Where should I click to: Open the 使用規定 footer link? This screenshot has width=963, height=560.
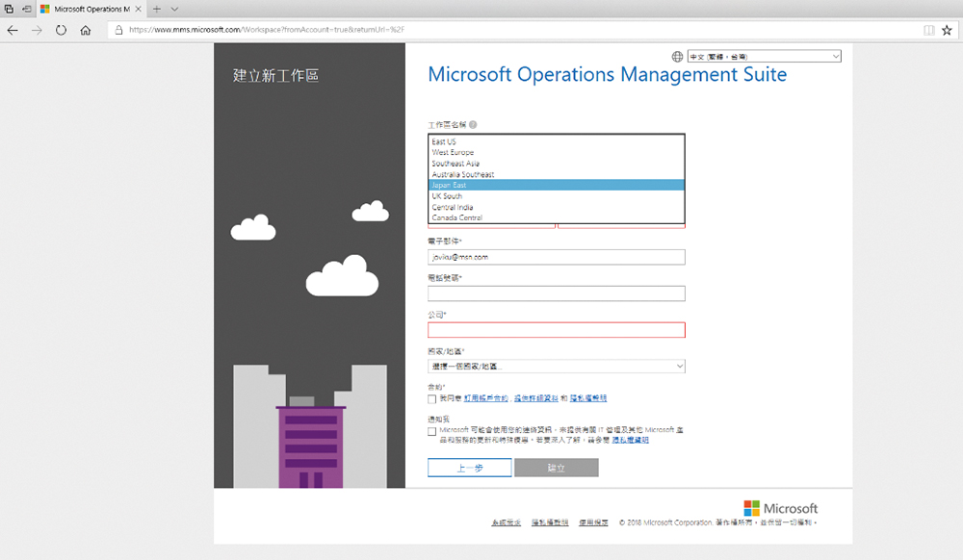[x=593, y=522]
